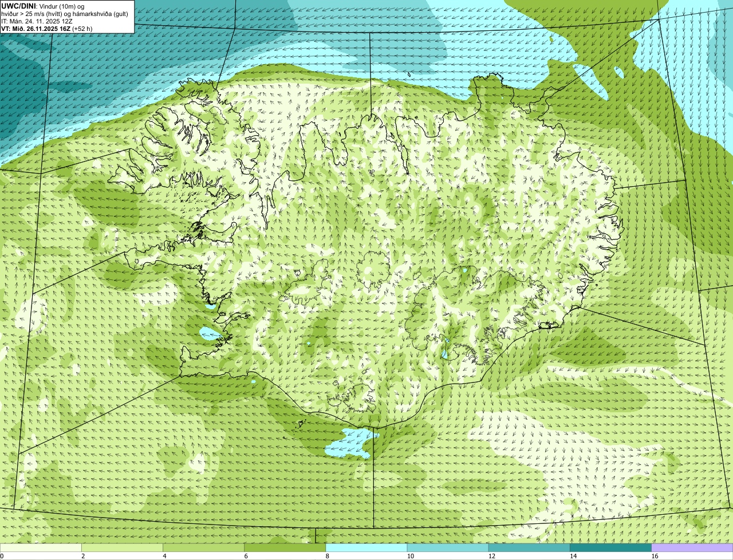Click the 'IT: Mán. 24. 11. 2025 12Z' text
Screen dimensions: 733x560
[37, 21]
